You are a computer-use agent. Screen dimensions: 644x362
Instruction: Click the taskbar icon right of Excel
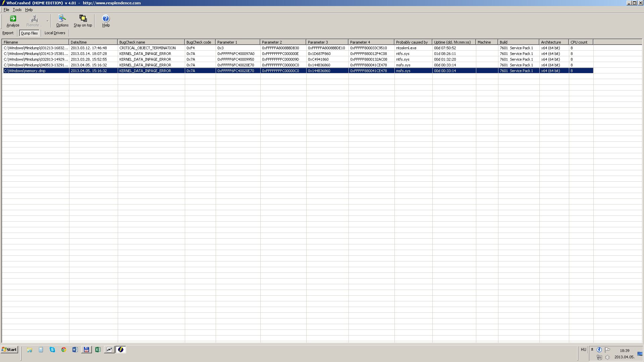(x=109, y=350)
